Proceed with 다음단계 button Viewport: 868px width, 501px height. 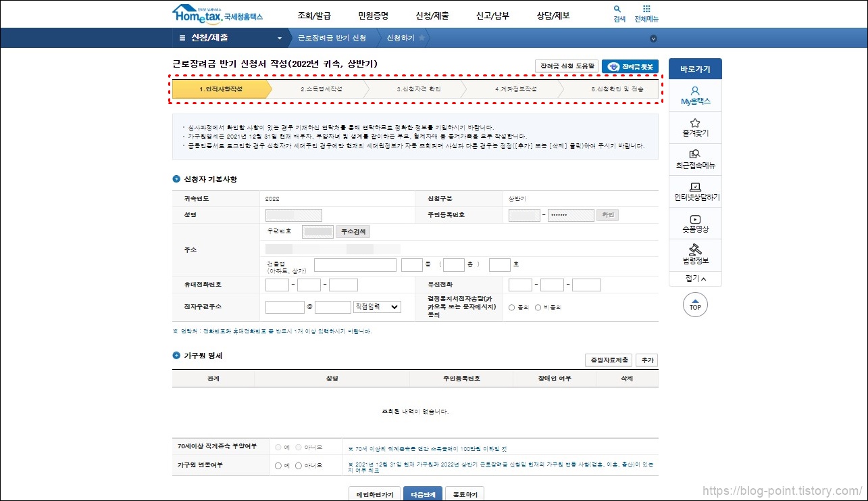(x=422, y=494)
